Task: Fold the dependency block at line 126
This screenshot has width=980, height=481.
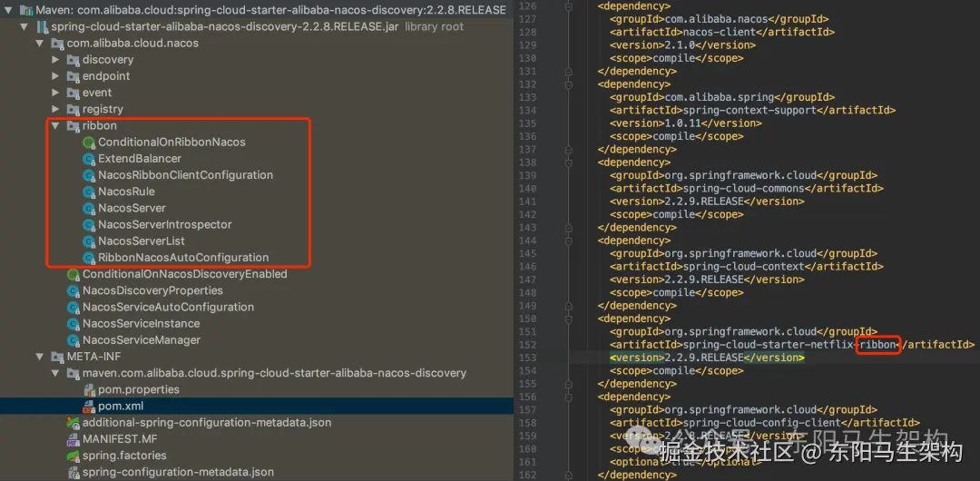Action: pyautogui.click(x=568, y=6)
